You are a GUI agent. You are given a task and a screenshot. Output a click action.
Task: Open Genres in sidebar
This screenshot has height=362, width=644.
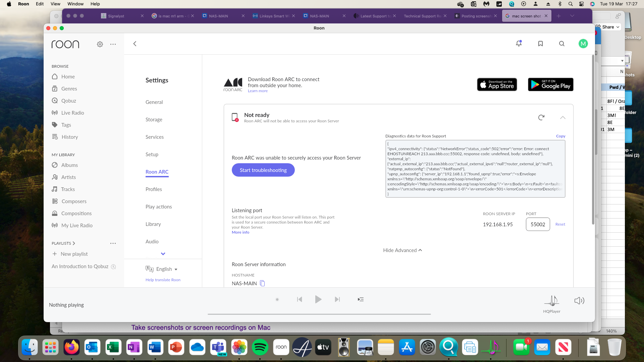click(x=69, y=89)
